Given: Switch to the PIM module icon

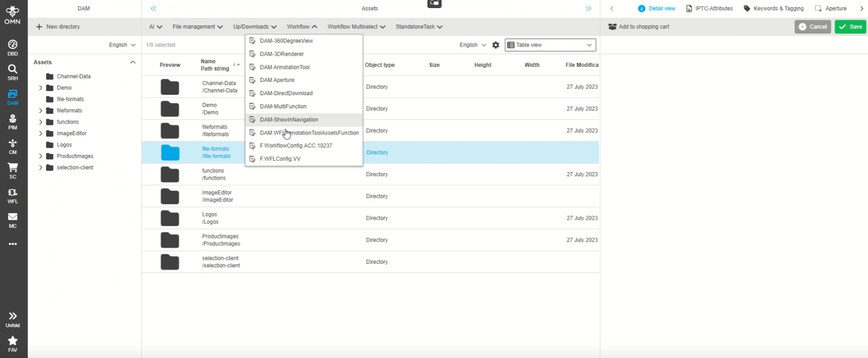Looking at the screenshot, I should 13,122.
